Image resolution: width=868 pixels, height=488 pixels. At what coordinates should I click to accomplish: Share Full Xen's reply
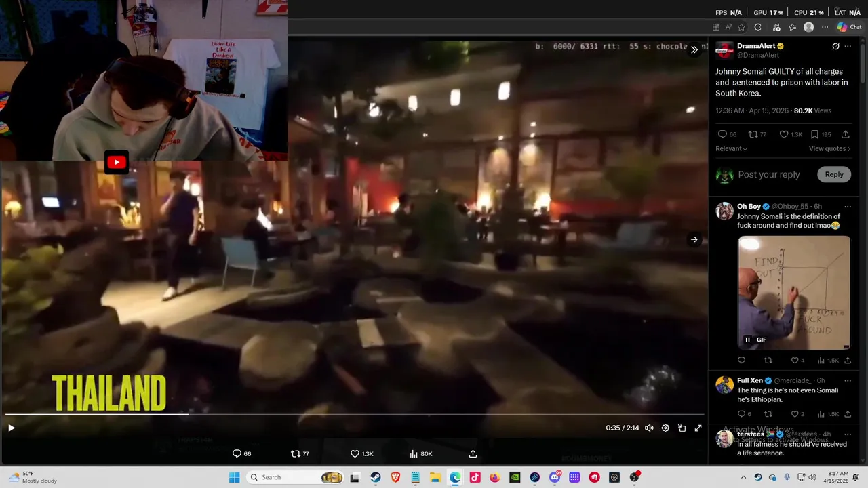point(848,413)
